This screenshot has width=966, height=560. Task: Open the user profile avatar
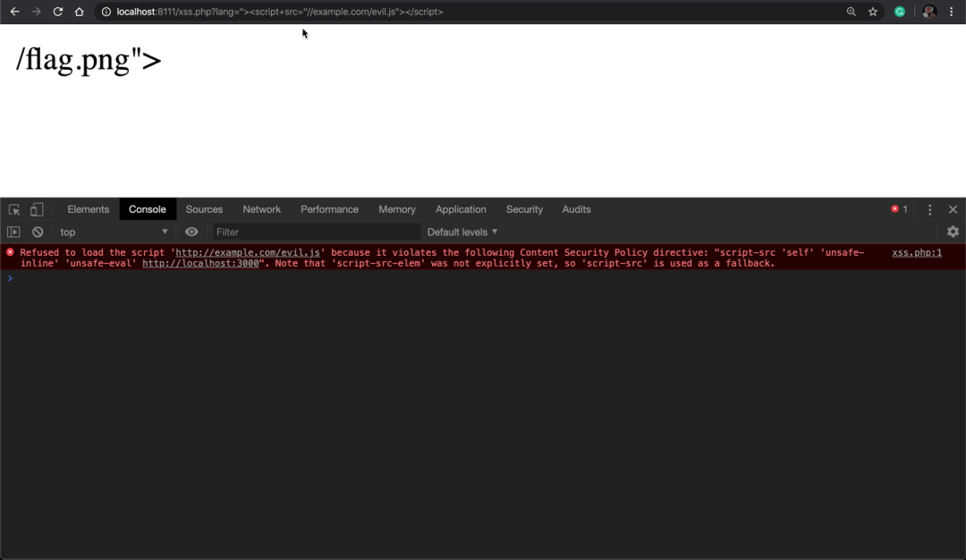(929, 12)
